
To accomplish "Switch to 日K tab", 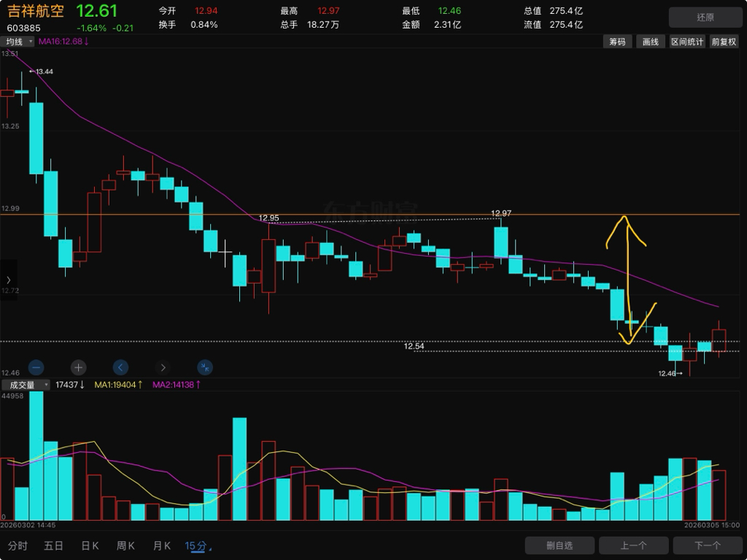I will pyautogui.click(x=90, y=545).
